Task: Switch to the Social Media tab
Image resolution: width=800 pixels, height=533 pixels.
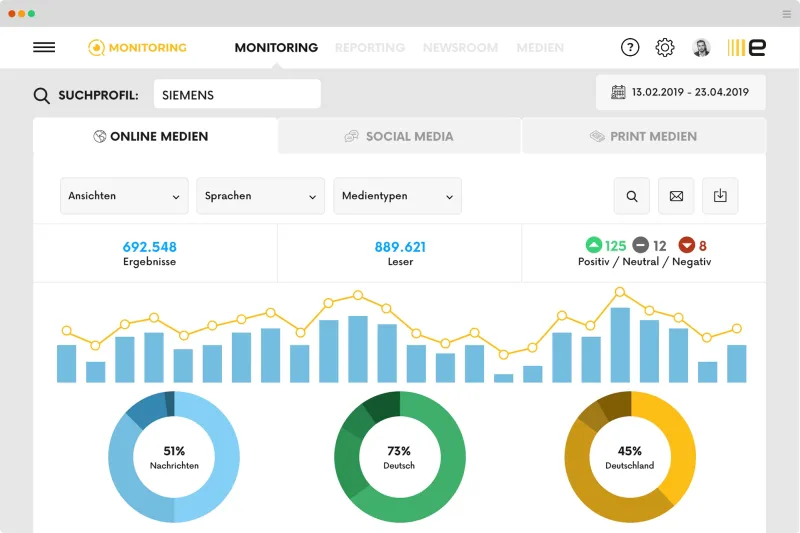Action: click(399, 136)
